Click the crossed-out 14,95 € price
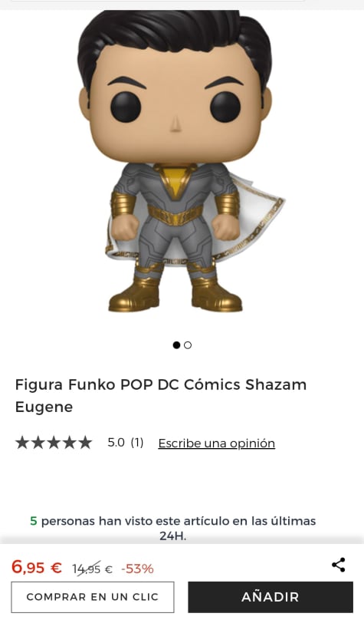364x620 pixels. [92, 569]
